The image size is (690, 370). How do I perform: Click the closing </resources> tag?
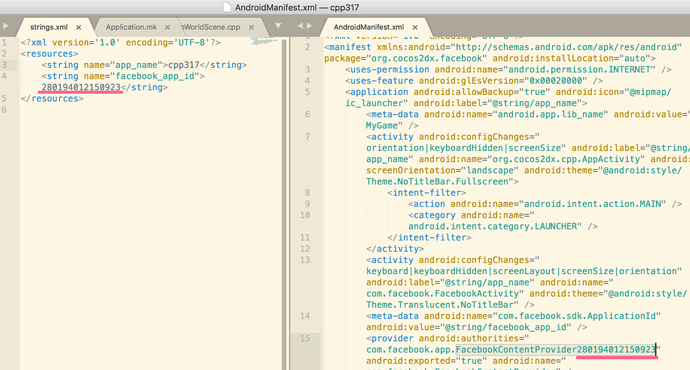52,99
